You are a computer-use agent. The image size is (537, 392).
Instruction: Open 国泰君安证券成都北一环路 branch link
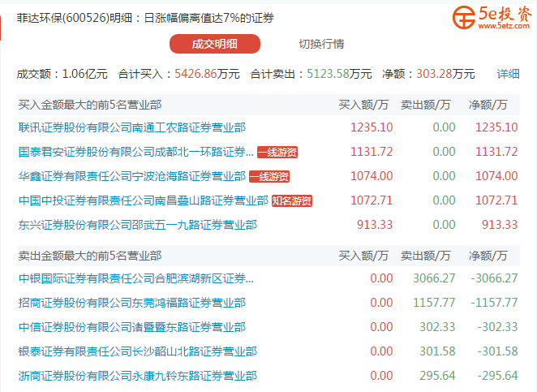pos(136,152)
